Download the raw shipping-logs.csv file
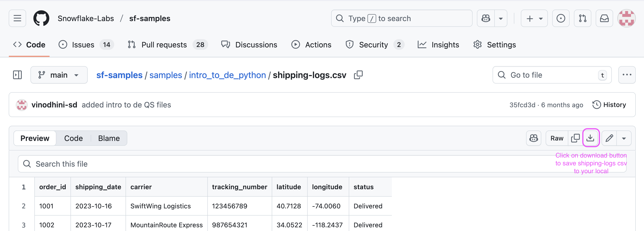Image resolution: width=644 pixels, height=231 pixels. tap(590, 138)
